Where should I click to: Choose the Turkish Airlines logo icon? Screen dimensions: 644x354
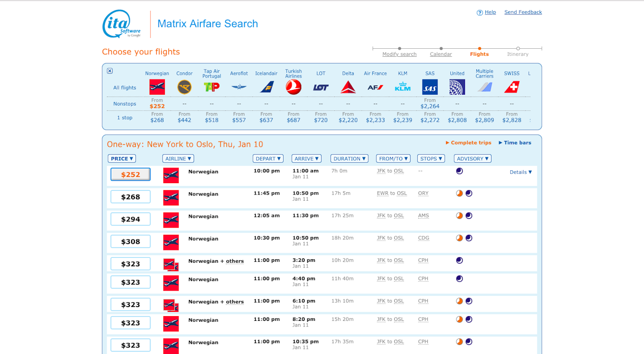(294, 87)
